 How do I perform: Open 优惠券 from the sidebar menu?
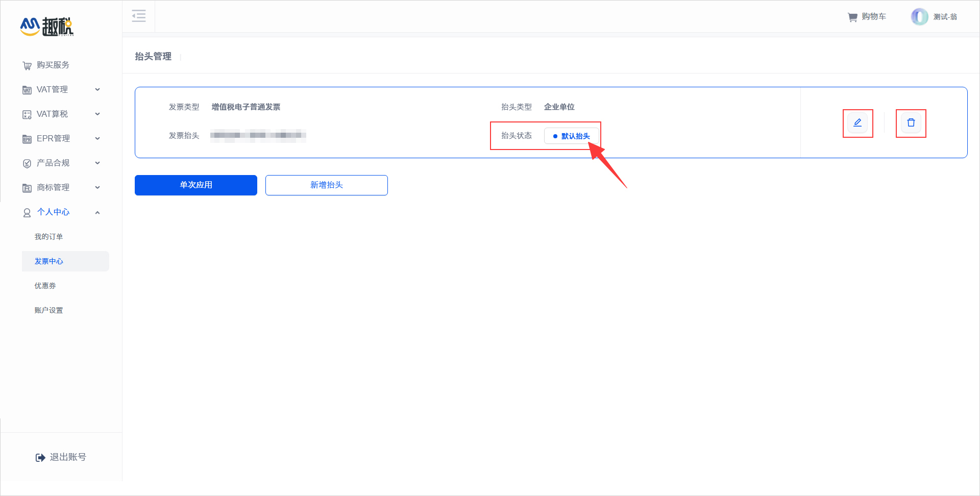click(45, 285)
